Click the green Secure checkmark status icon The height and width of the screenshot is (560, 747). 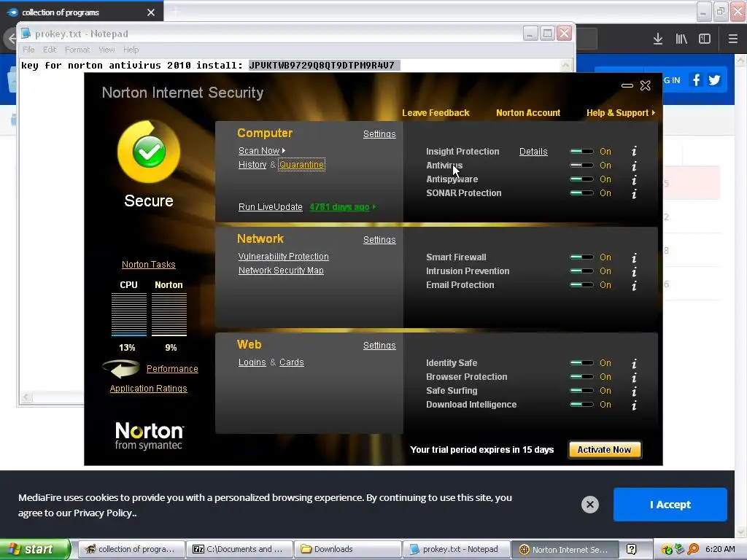(x=149, y=152)
